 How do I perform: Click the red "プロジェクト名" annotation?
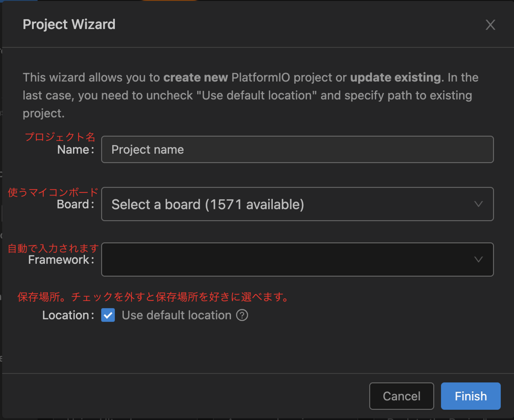[x=60, y=137]
